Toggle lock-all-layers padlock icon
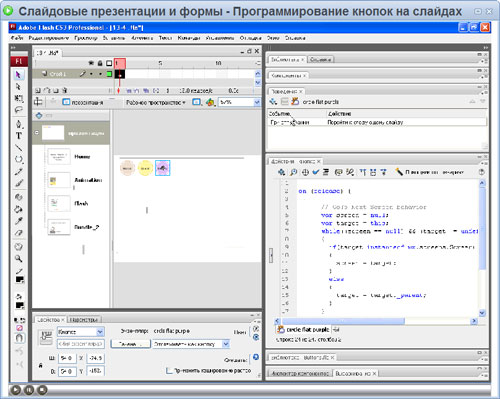This screenshot has width=500, height=399. [100, 63]
